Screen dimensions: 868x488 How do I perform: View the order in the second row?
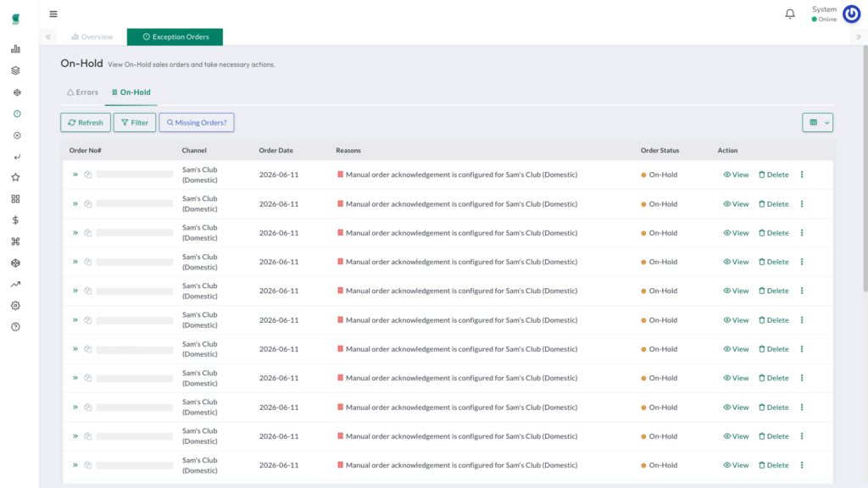pos(736,204)
